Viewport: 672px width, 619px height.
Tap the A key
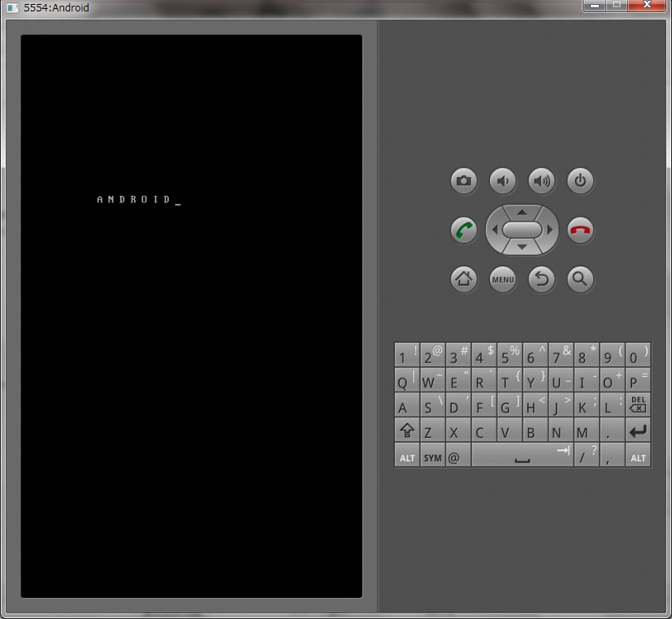[x=407, y=405]
